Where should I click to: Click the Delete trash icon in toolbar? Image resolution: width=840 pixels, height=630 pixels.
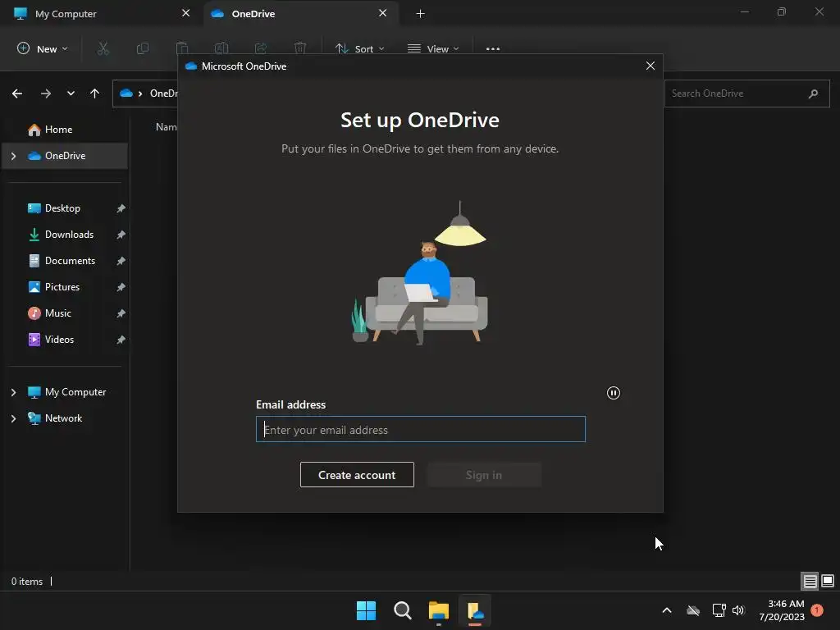coord(300,48)
